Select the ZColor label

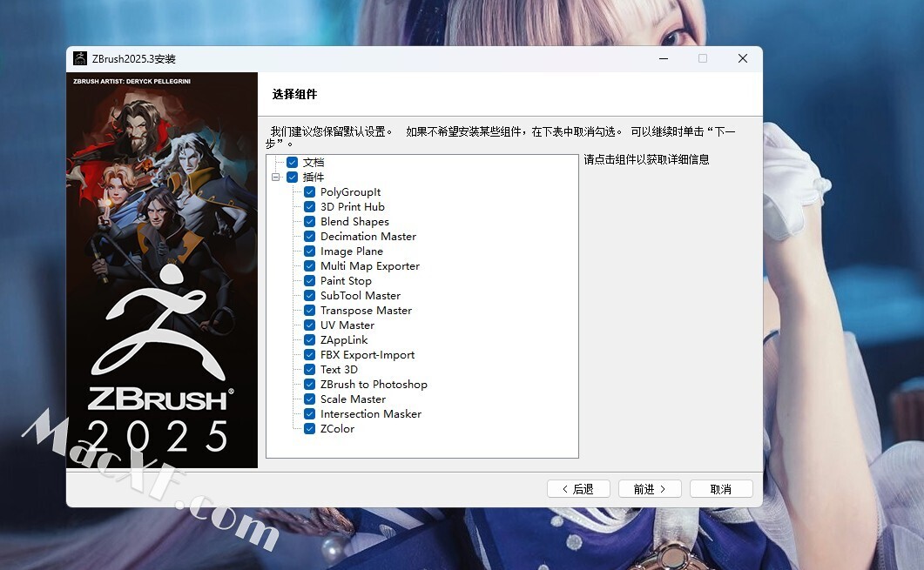337,429
